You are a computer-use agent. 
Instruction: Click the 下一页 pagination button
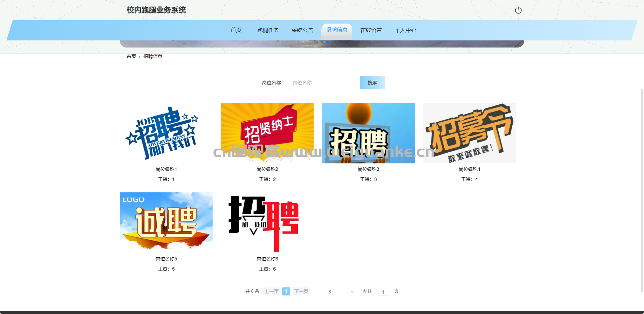301,291
